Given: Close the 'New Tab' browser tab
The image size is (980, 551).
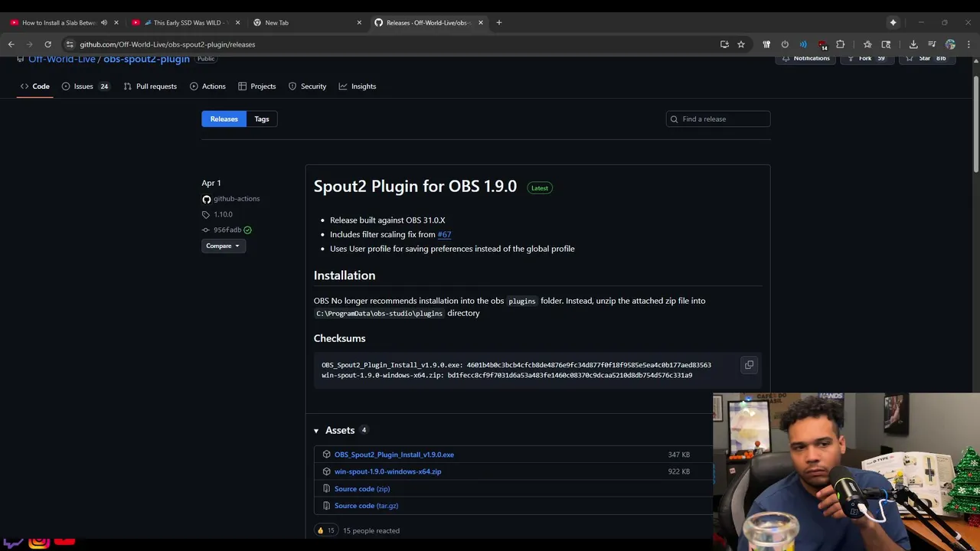Looking at the screenshot, I should point(359,22).
